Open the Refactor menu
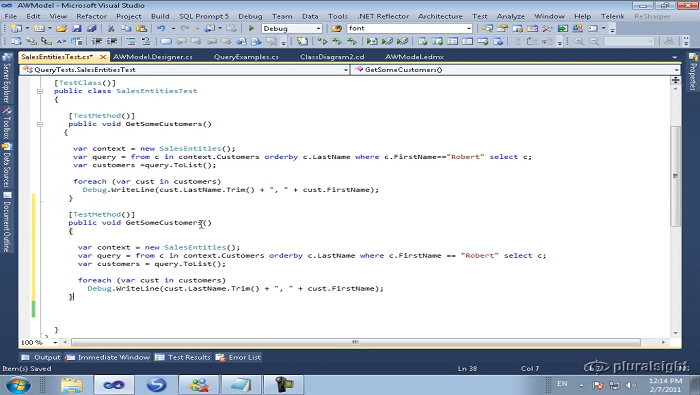 (92, 16)
